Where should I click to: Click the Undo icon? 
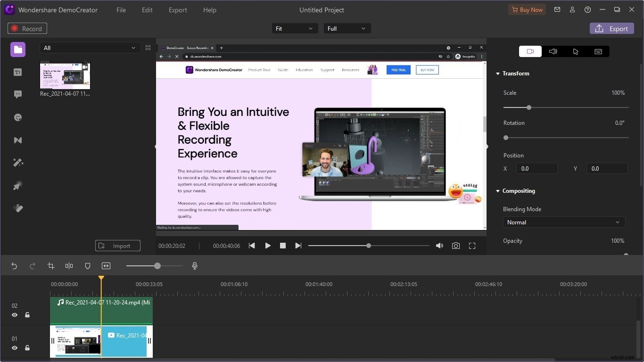click(14, 266)
